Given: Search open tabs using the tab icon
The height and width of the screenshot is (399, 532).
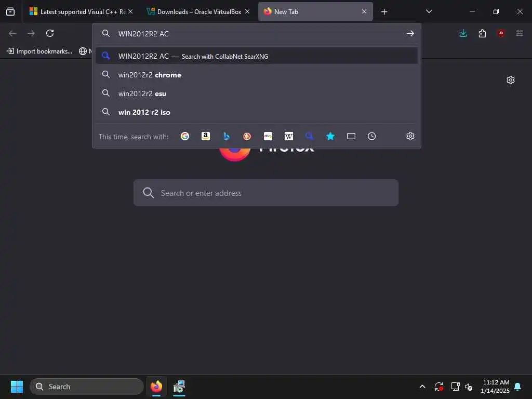Looking at the screenshot, I should 351,136.
